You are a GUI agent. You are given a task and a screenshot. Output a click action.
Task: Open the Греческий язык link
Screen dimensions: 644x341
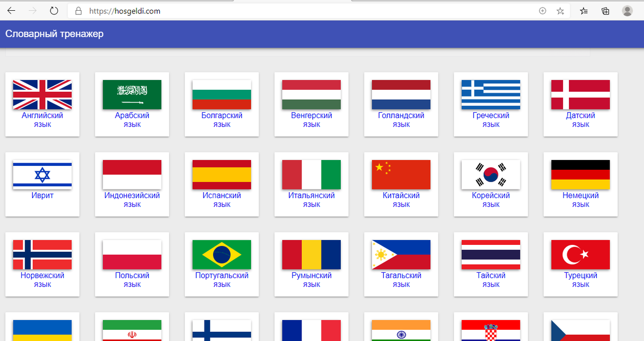[491, 120]
